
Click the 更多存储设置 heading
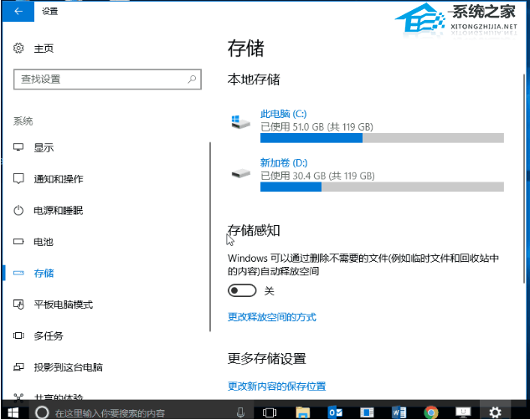(267, 359)
